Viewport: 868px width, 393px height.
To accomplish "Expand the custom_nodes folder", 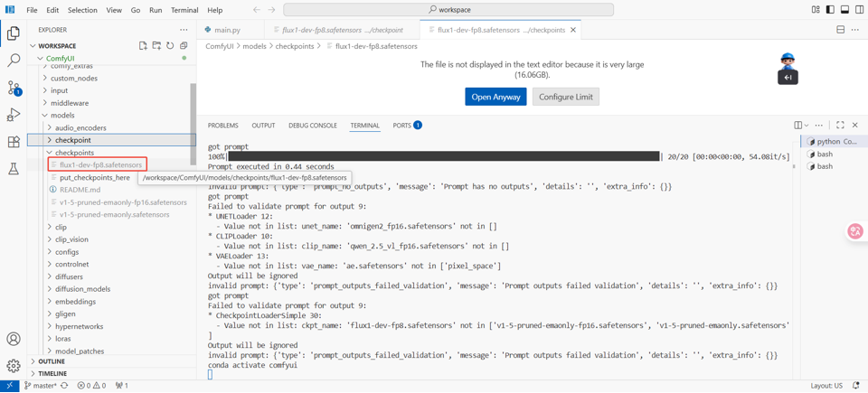I will (74, 79).
